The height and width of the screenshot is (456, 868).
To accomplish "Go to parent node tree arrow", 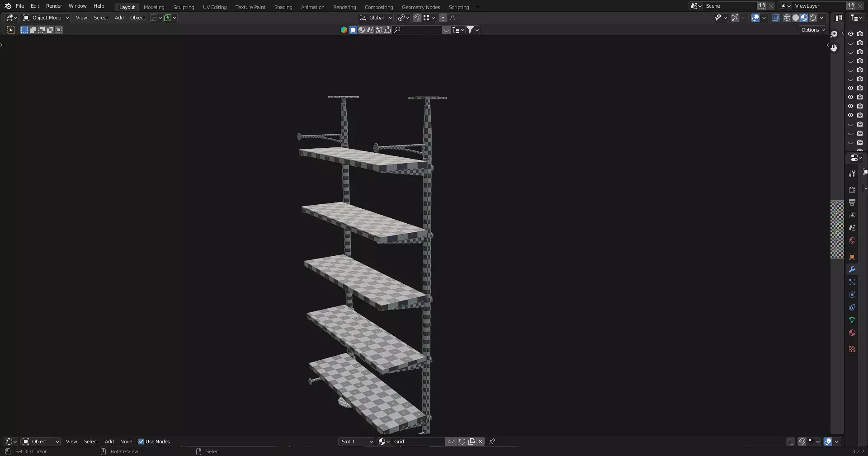I will [x=790, y=442].
